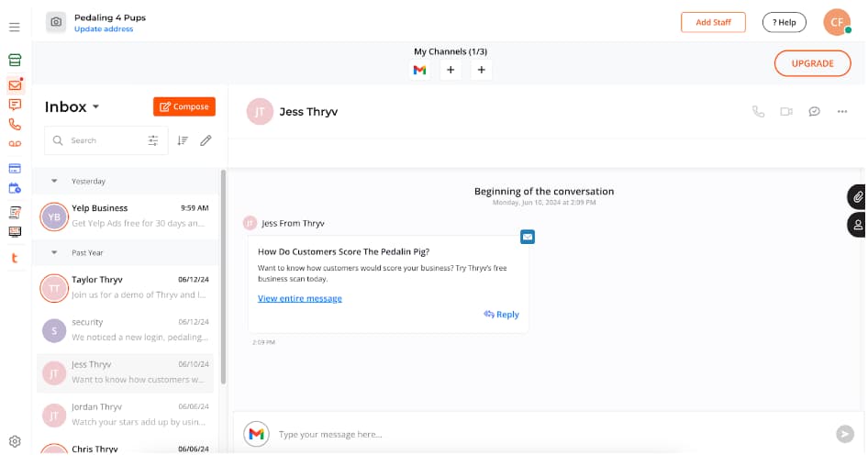Sort the inbox conversations
The image size is (868, 466).
(x=183, y=140)
